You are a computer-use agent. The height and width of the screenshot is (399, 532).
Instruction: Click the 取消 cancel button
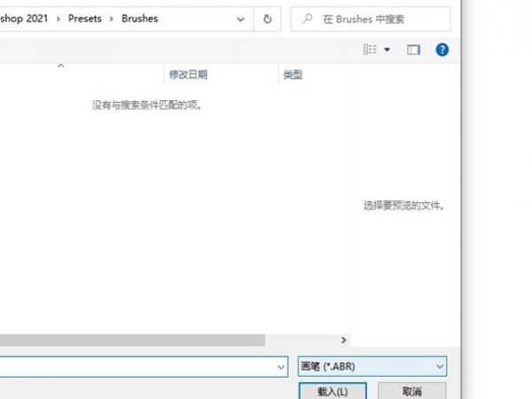[x=412, y=391]
